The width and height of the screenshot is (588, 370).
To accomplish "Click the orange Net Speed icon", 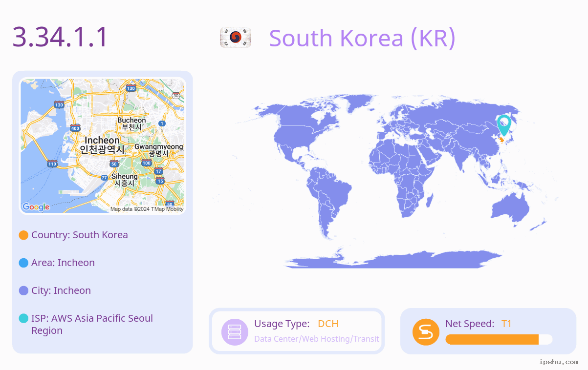I will coord(426,332).
